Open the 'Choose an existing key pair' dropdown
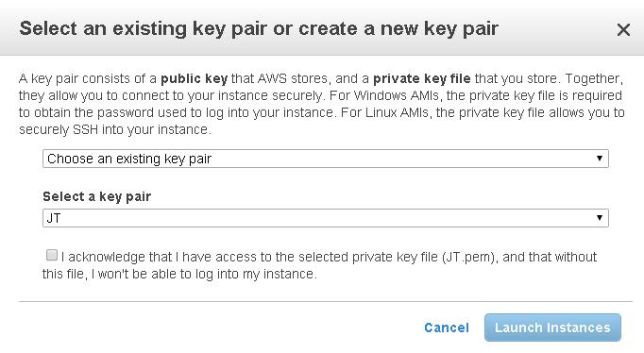Screen dimensions: 644x353 325,159
